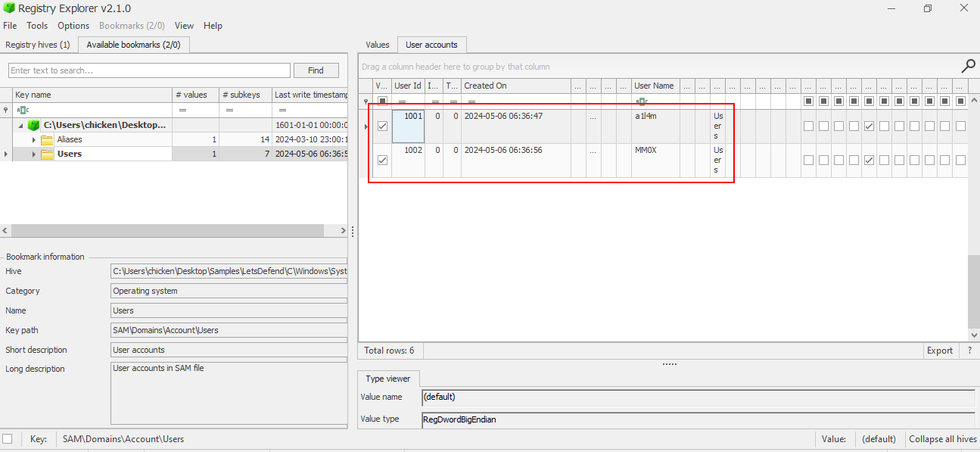Click the registry key search input field
This screenshot has height=452, width=980.
pyautogui.click(x=149, y=70)
